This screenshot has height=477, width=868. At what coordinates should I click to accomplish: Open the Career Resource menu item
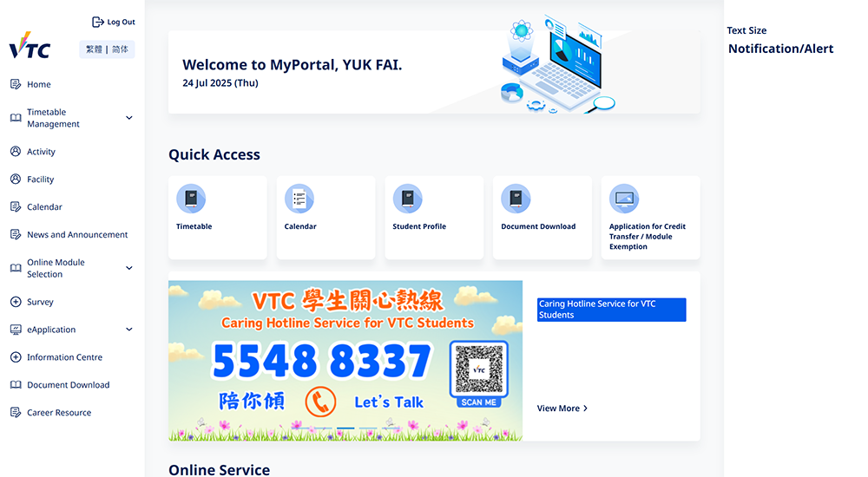[x=59, y=412]
